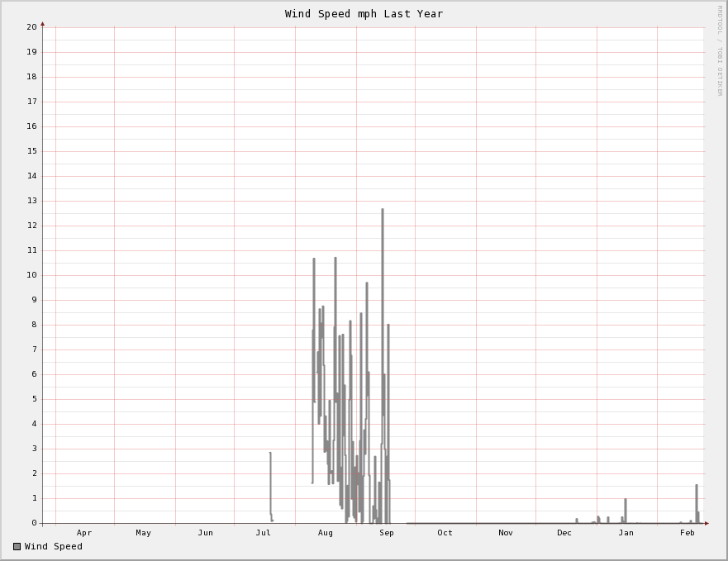This screenshot has width=728, height=561.
Task: Click the red arrow atop the y-axis
Action: [x=43, y=24]
